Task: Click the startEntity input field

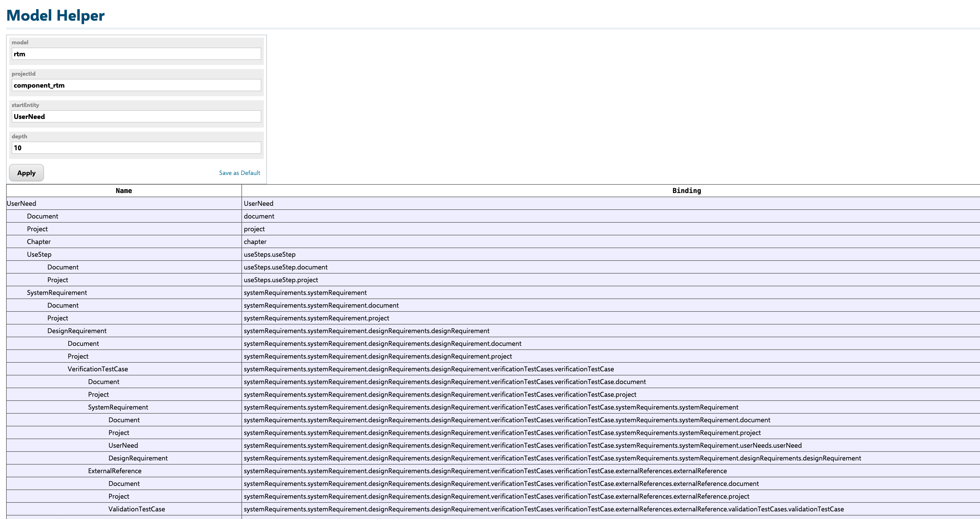Action: 136,116
